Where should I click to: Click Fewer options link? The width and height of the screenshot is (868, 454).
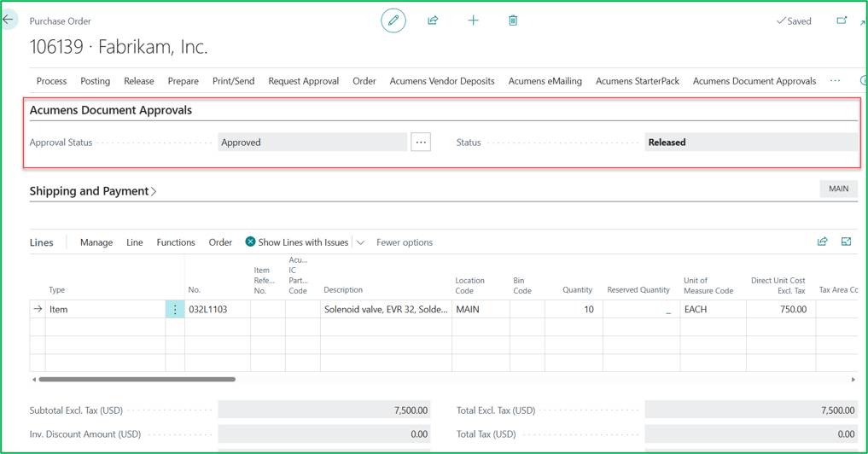pos(405,242)
